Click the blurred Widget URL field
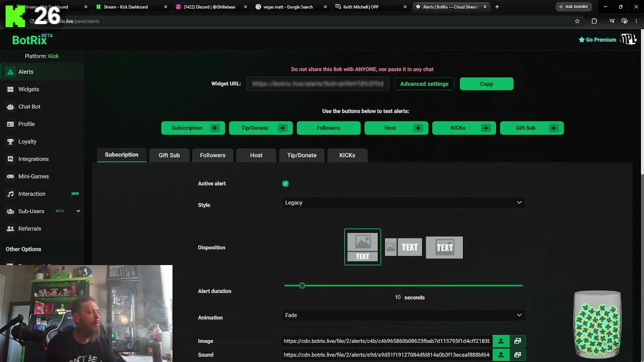This screenshot has height=362, width=644. 317,84
